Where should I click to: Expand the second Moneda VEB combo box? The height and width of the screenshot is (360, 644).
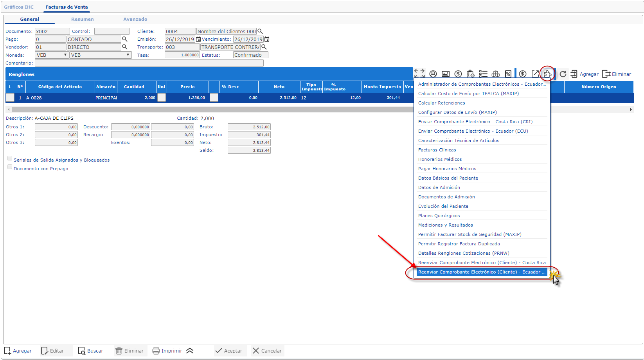(x=100, y=55)
